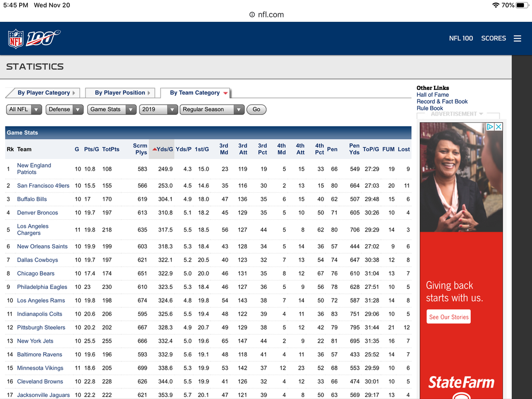The height and width of the screenshot is (399, 532).
Task: Open the Regular Season dropdown
Action: [212, 109]
